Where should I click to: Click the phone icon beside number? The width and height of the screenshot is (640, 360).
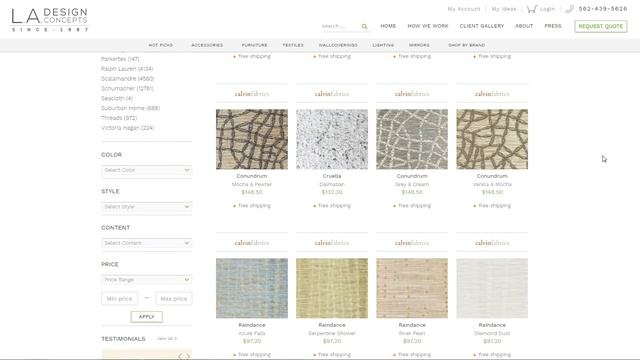pos(570,9)
